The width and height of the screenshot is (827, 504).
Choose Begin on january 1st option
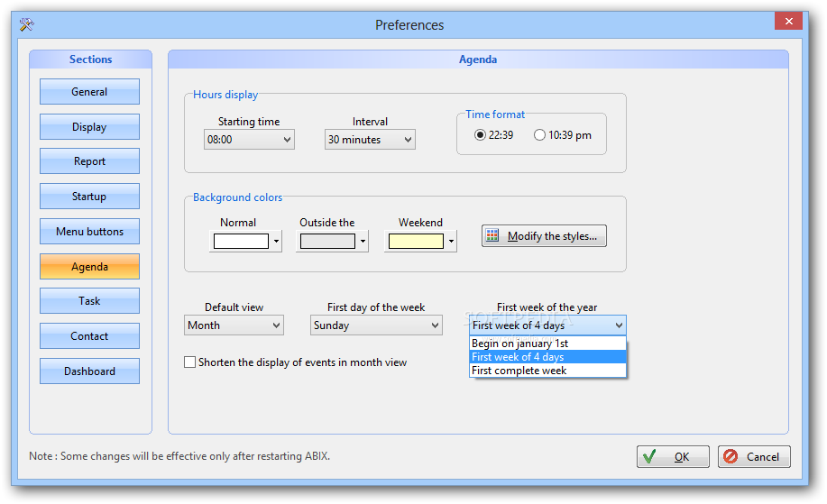coord(547,344)
